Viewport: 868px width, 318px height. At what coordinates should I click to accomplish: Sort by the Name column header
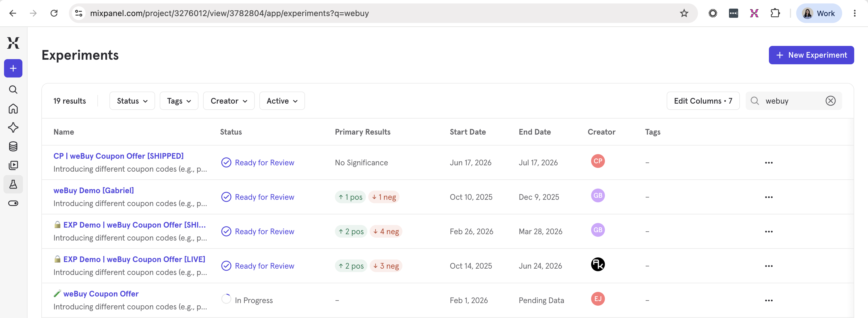64,132
